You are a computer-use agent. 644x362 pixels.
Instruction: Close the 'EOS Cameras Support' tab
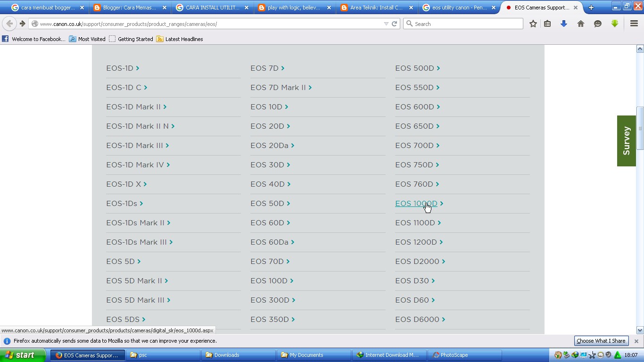(x=576, y=8)
